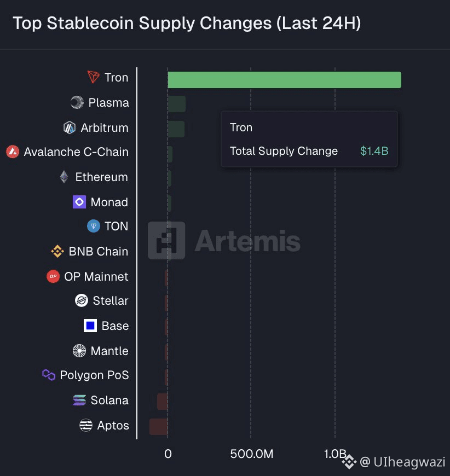
Task: Select the BNB Chain yellow icon
Action: point(57,251)
